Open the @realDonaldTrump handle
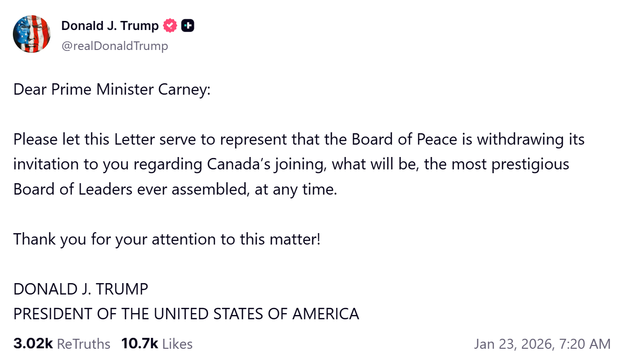Screen dimensions: 625x364 tap(115, 46)
